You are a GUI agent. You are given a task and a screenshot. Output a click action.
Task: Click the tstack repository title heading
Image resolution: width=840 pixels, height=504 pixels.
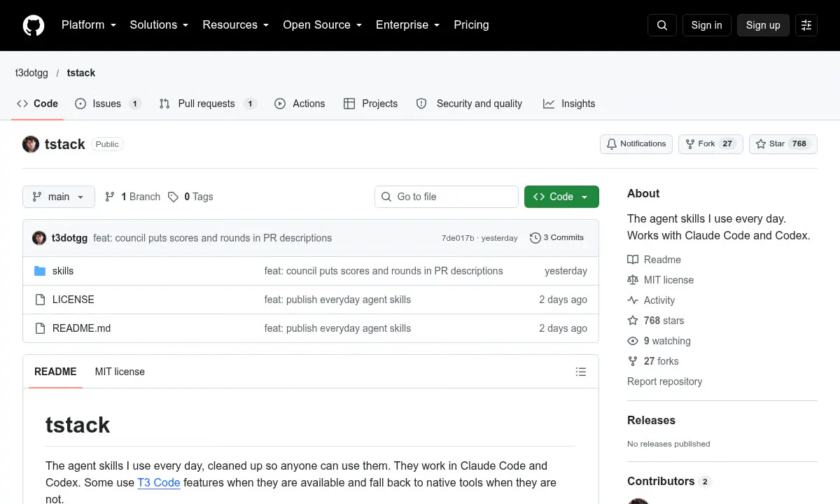65,144
